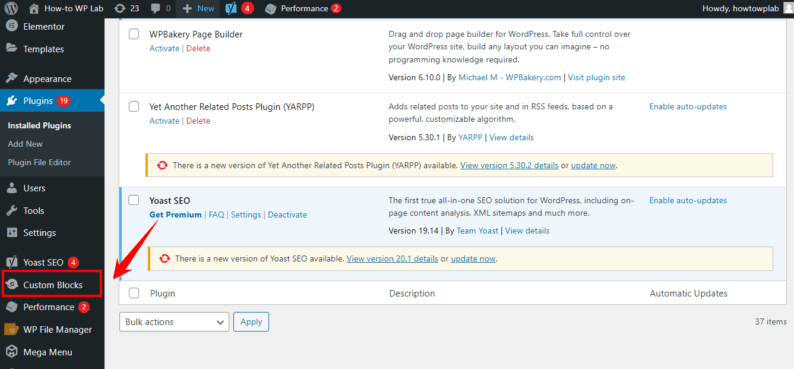Open Visit plugin site for WPBakery
This screenshot has height=369, width=794.
point(597,77)
